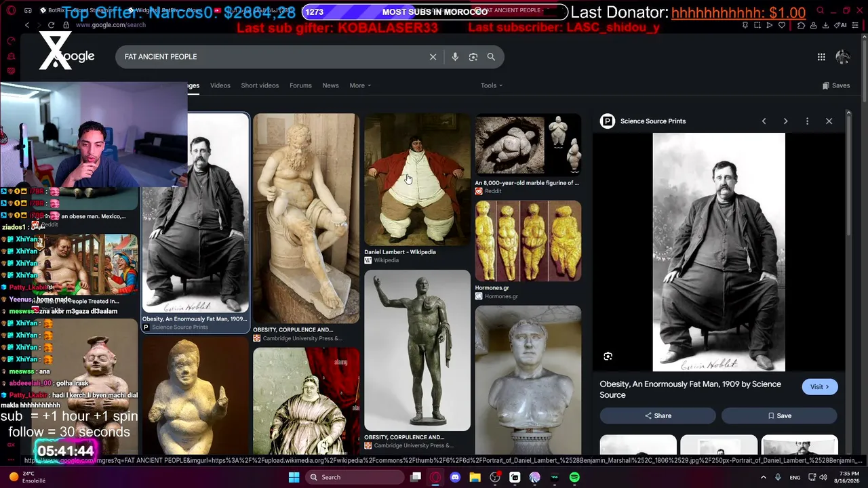Open the Videos search tab

click(x=220, y=85)
